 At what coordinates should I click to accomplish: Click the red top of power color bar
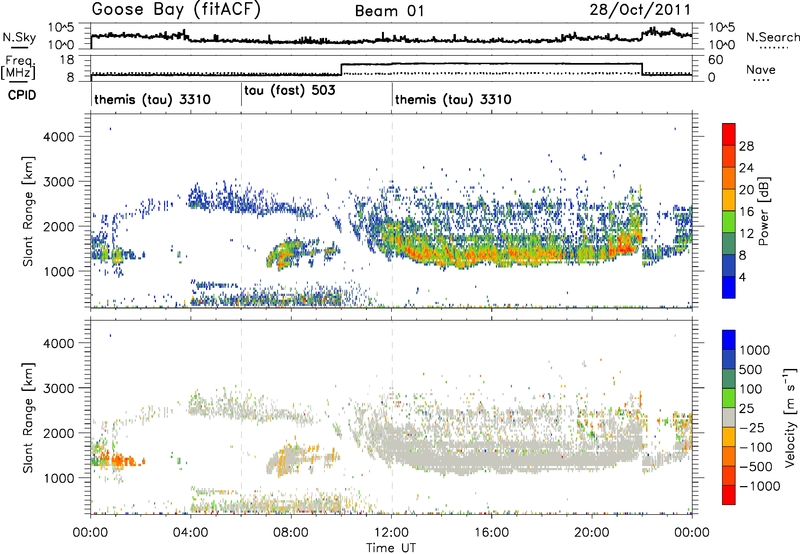[729, 134]
